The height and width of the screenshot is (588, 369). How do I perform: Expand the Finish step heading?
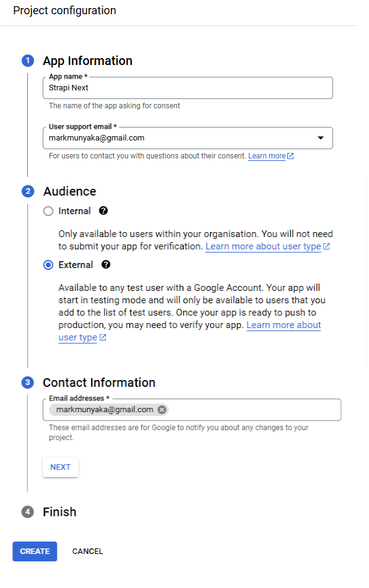[59, 512]
